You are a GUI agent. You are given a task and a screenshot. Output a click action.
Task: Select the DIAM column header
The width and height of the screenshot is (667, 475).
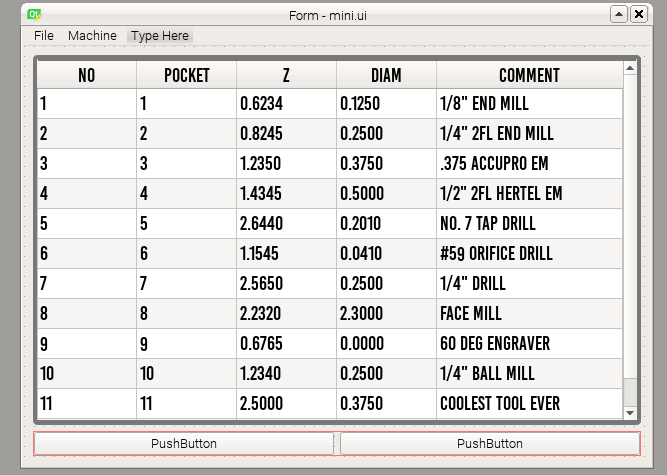point(386,75)
